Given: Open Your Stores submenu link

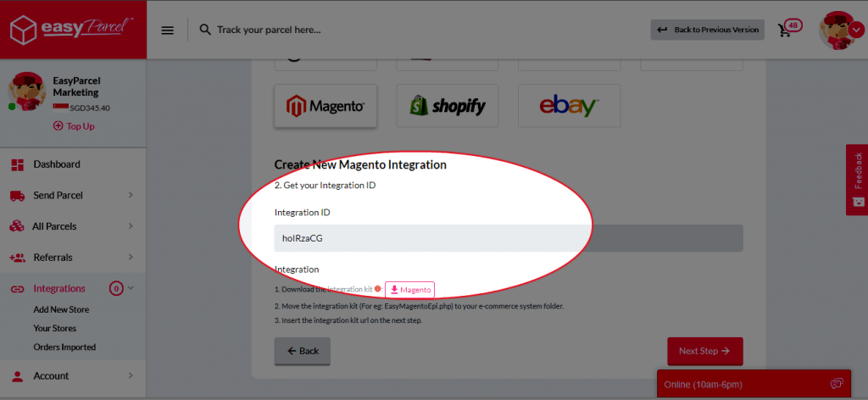Looking at the screenshot, I should pos(55,328).
